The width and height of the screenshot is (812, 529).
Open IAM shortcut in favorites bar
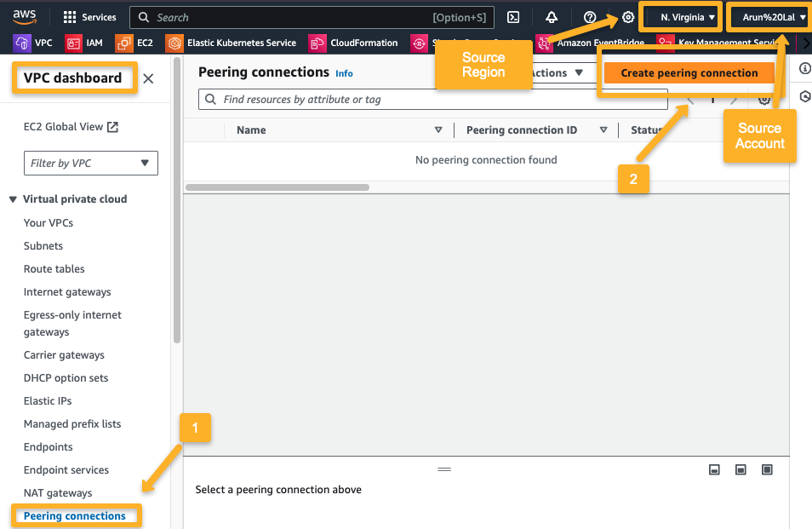84,43
